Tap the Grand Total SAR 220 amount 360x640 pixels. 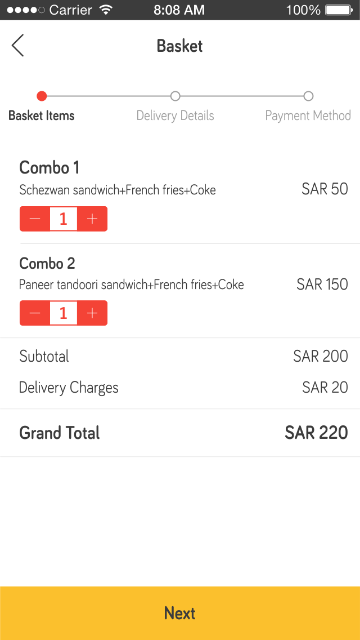coord(316,433)
